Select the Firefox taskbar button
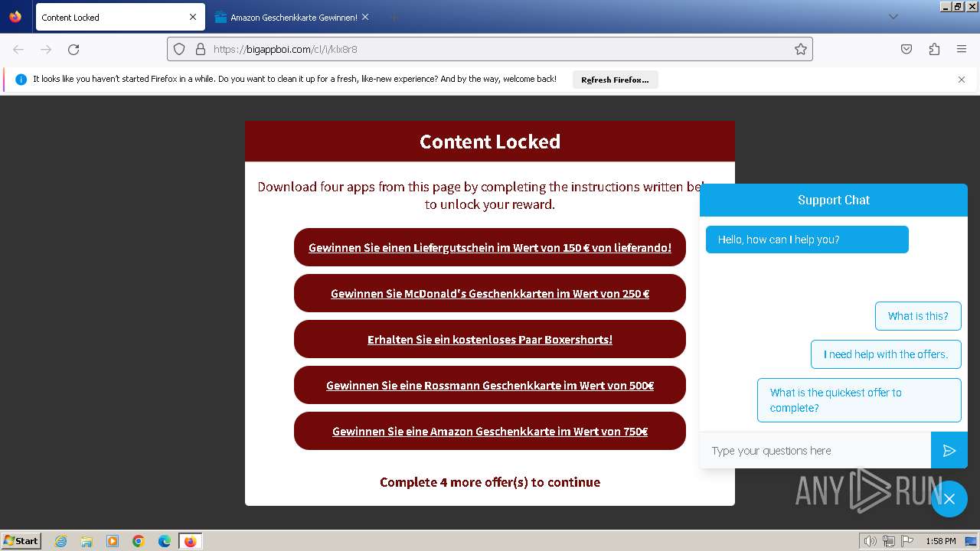The height and width of the screenshot is (551, 980). click(190, 541)
